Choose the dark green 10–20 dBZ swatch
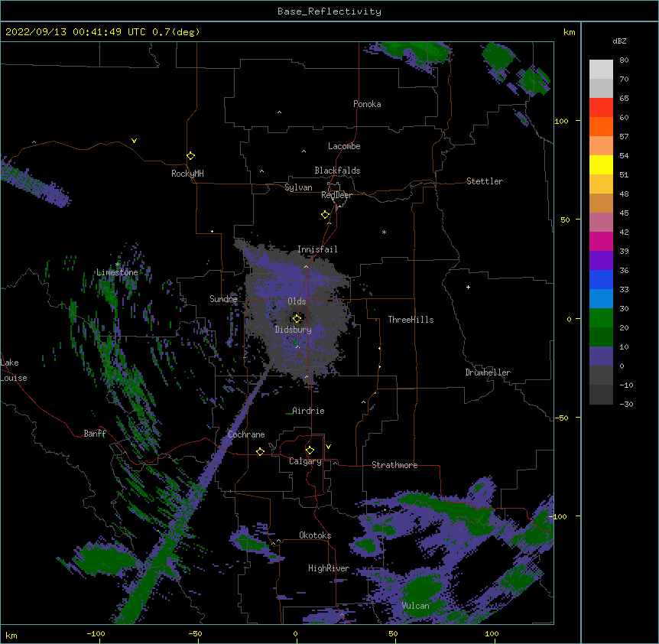This screenshot has height=644, width=659. coord(601,337)
